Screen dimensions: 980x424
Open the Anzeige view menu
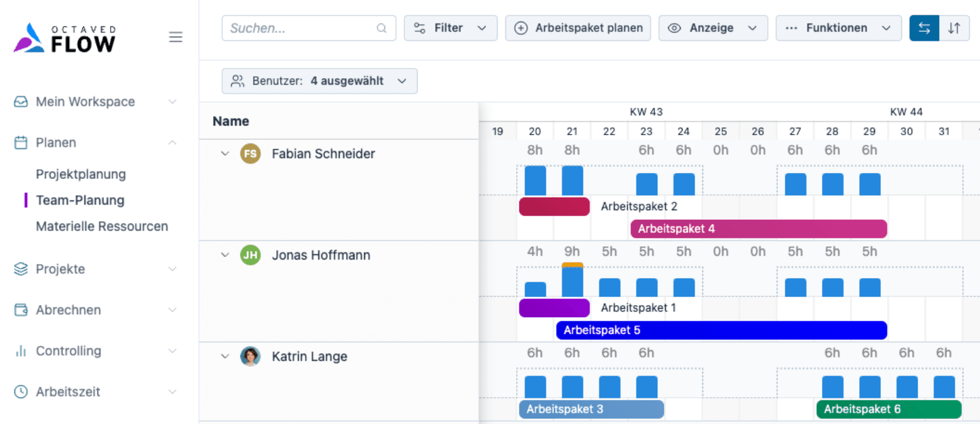pos(713,28)
